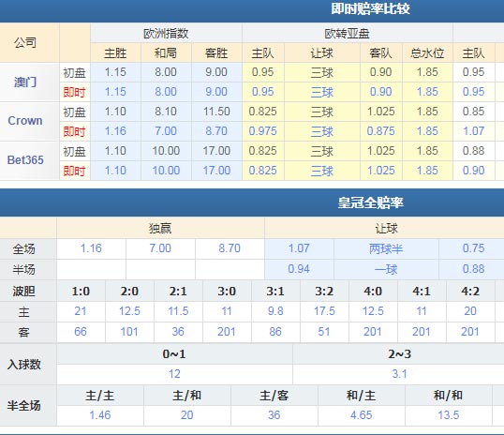Click Crown 即时 主队 value 0.975

pyautogui.click(x=262, y=131)
